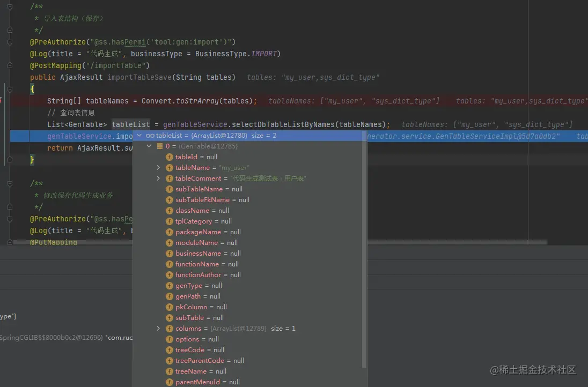Click the @PreAuthorize annotation above importTableSave
Viewport: 588px width, 387px height.
(x=58, y=42)
